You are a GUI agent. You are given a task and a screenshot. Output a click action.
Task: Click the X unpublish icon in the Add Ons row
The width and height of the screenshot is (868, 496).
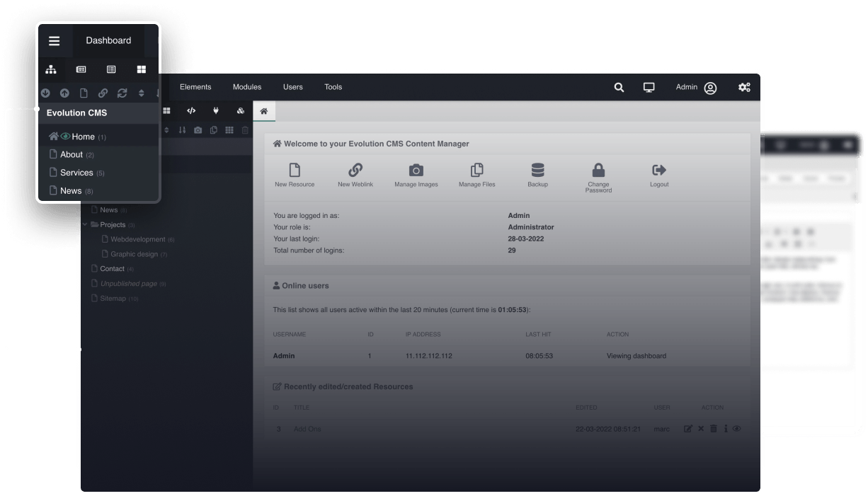click(701, 429)
